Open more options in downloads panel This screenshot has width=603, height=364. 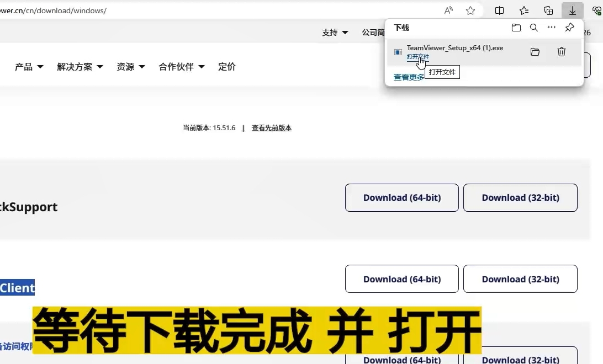[x=552, y=27]
